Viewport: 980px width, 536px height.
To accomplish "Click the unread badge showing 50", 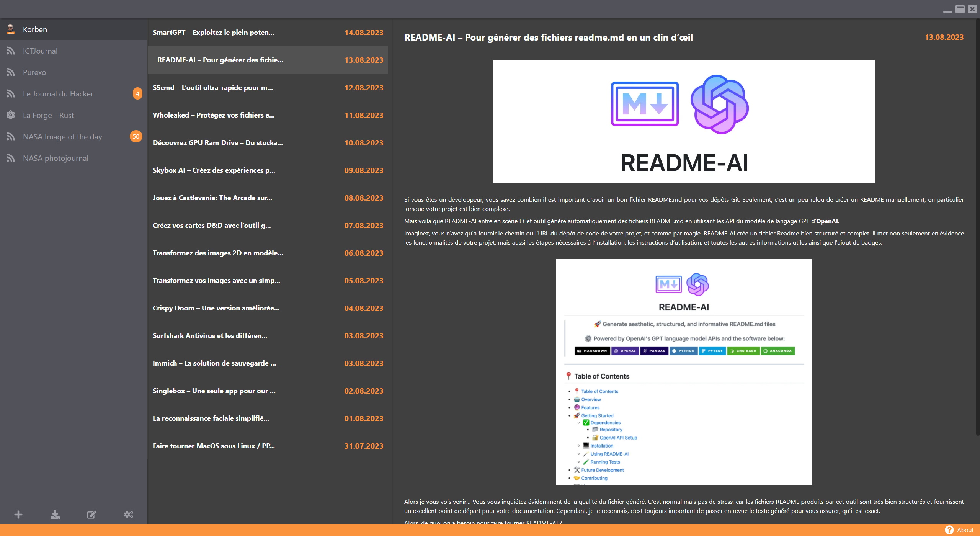I will tap(136, 137).
